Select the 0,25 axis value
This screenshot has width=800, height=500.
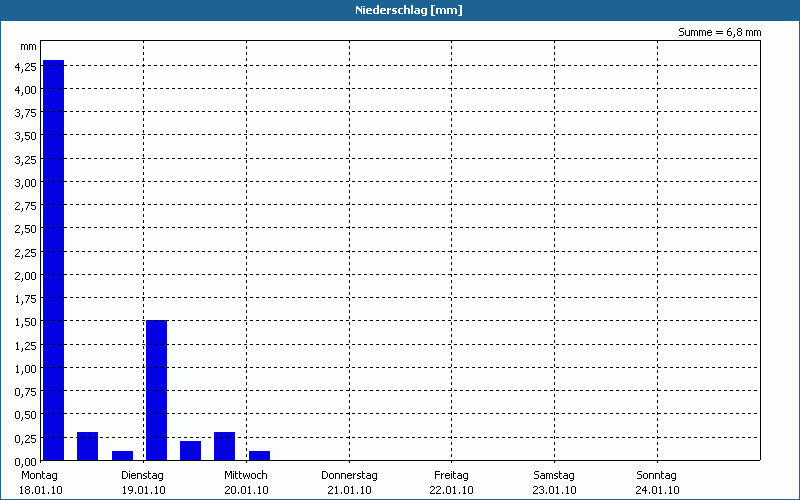[x=26, y=438]
